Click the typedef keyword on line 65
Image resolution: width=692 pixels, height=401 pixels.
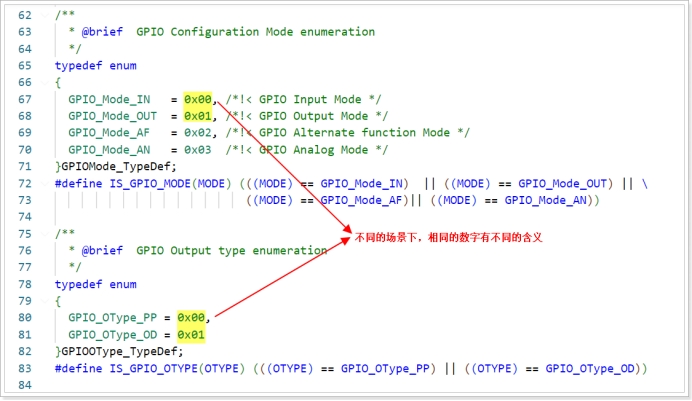(x=79, y=66)
